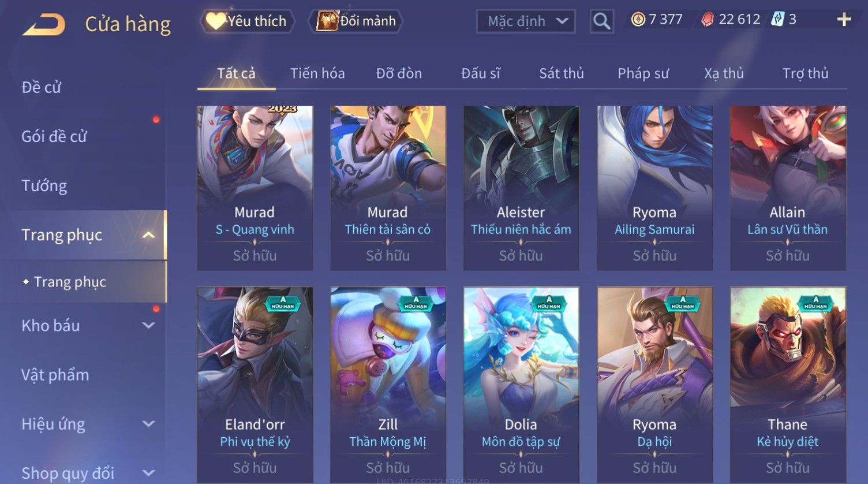This screenshot has width=868, height=484.
Task: Open Đổi mảnh fragment exchange
Action: click(356, 21)
